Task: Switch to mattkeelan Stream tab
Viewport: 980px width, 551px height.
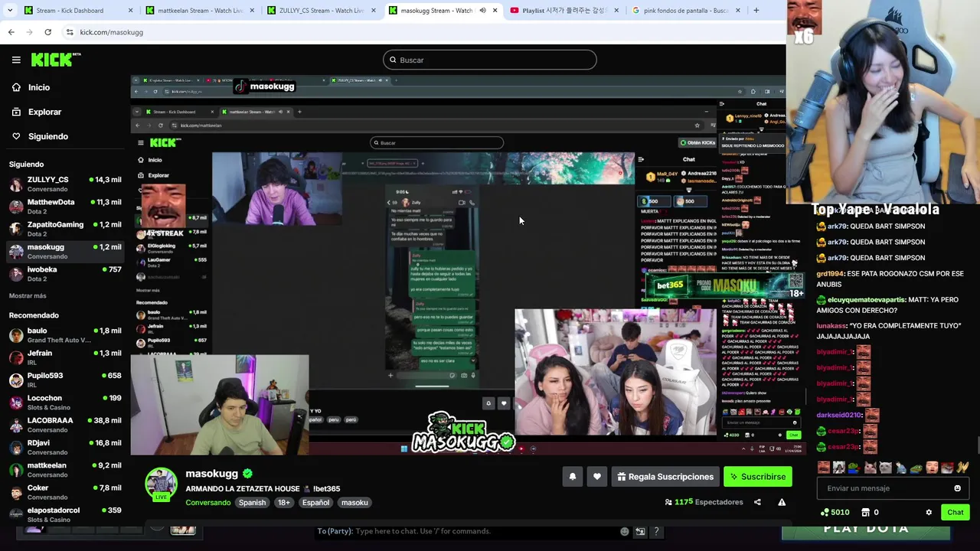Action: (199, 11)
